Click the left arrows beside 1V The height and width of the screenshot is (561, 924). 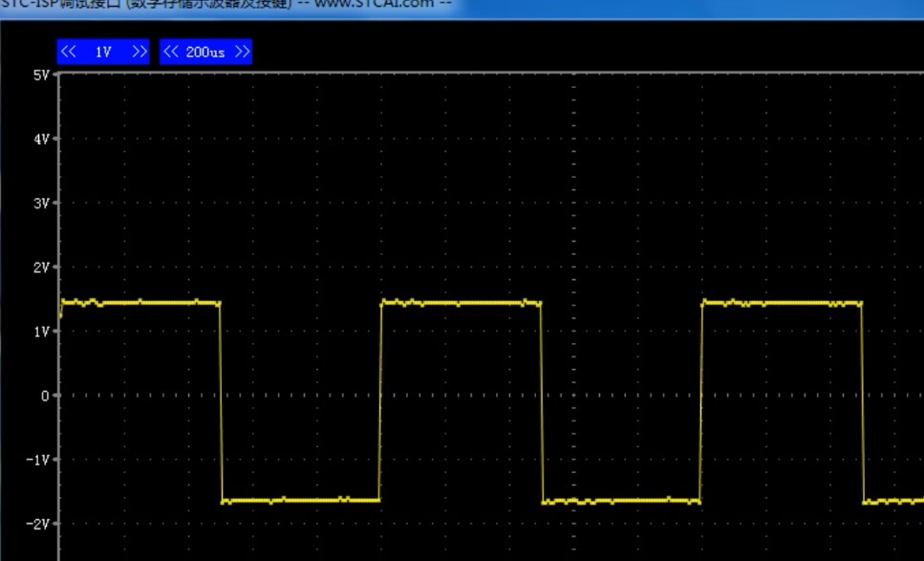[x=69, y=52]
